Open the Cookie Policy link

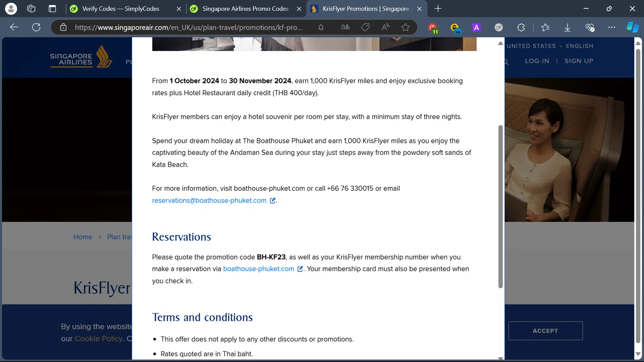click(99, 338)
